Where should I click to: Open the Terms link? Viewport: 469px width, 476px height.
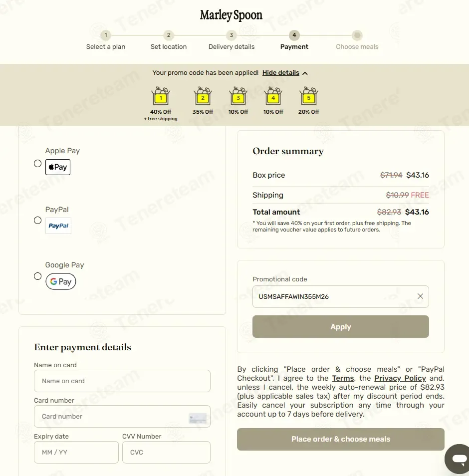[343, 378]
